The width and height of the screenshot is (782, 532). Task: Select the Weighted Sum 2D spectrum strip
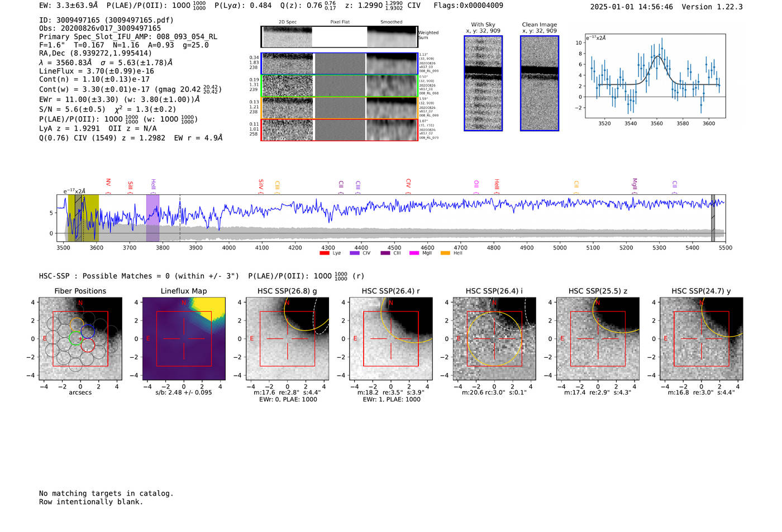339,37
